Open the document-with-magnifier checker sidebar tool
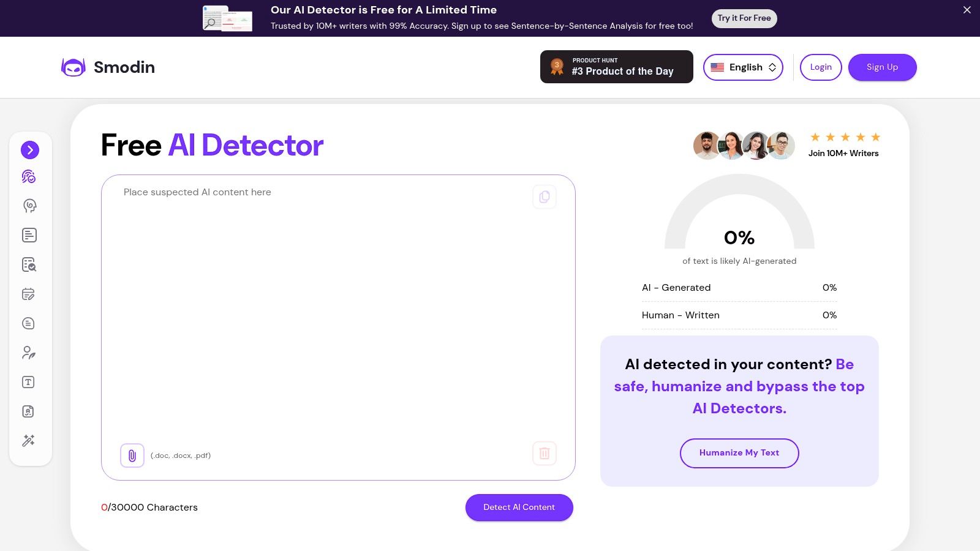The height and width of the screenshot is (551, 980). click(x=29, y=264)
